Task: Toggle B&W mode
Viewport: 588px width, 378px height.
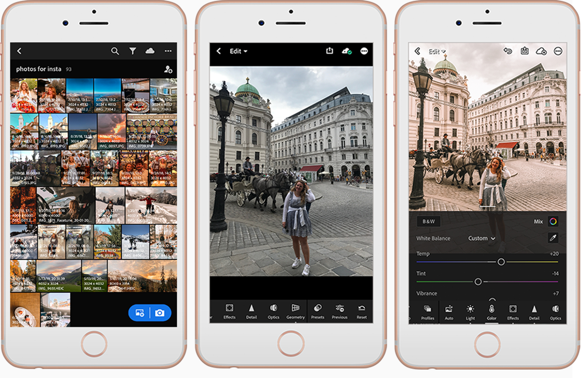Action: coord(429,221)
